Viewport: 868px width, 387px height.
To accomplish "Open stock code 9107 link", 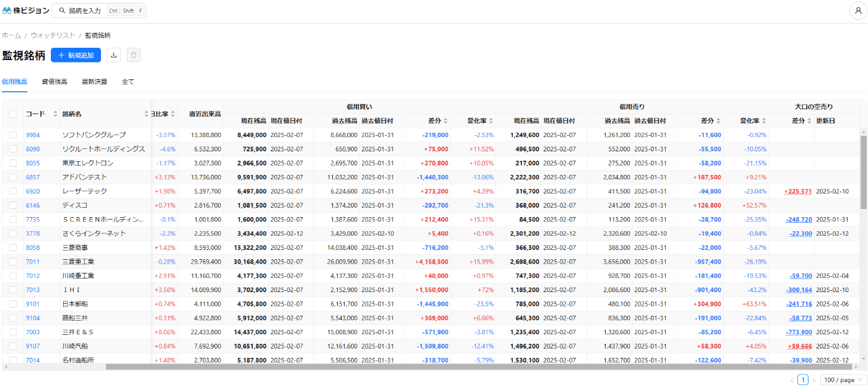I will (x=33, y=346).
